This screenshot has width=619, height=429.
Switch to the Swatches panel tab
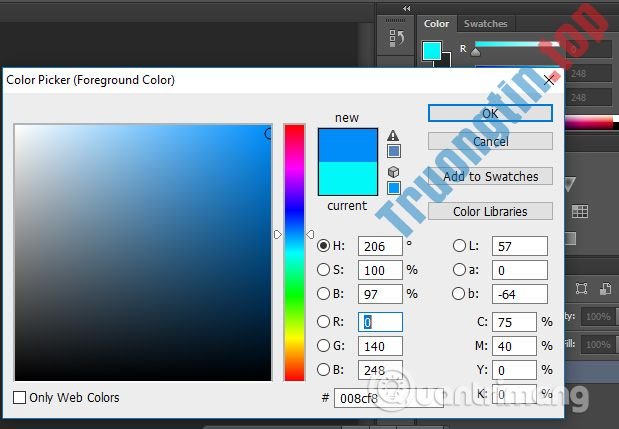tap(485, 24)
